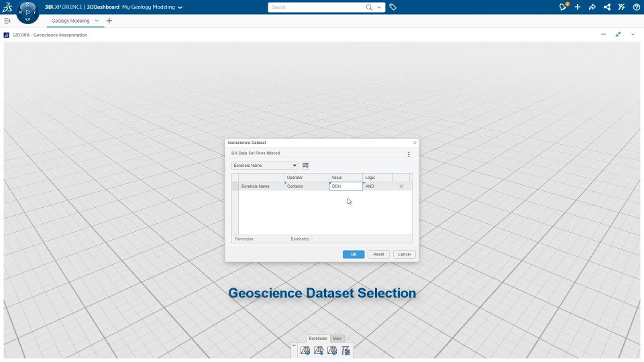Viewport: 644px width, 362px height.
Task: Click the third borehole tool icon
Action: (x=332, y=351)
